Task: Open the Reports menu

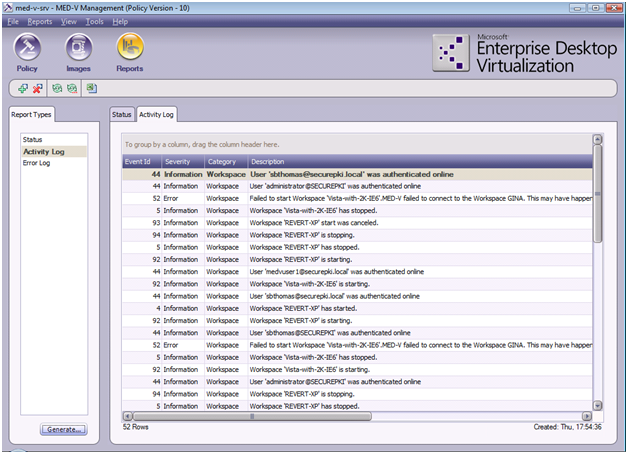Action: pos(40,22)
